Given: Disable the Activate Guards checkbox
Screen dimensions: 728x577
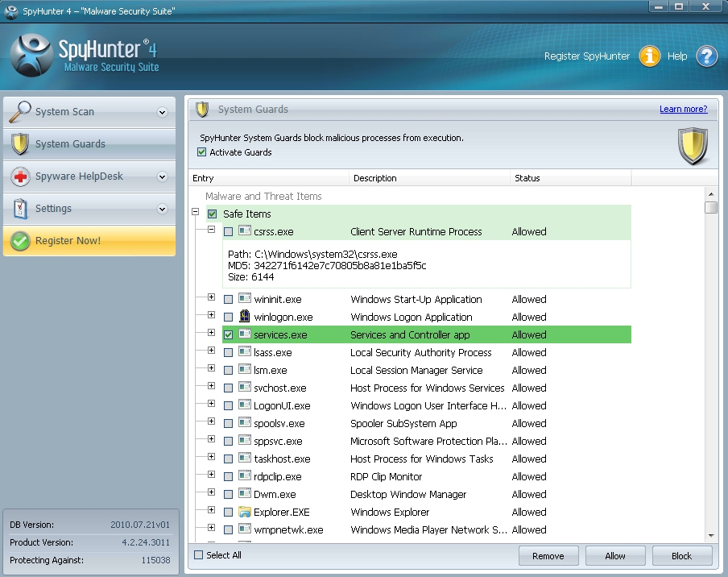Looking at the screenshot, I should coord(202,152).
